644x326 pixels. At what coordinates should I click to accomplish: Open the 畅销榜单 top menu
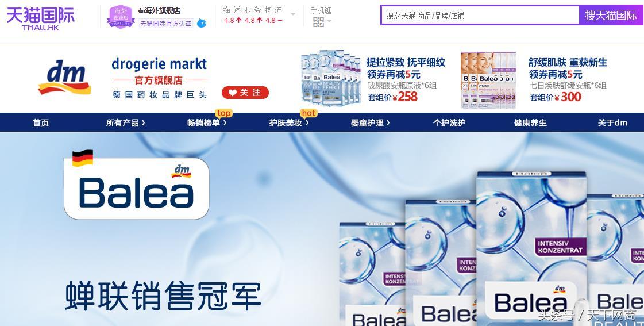coord(207,122)
